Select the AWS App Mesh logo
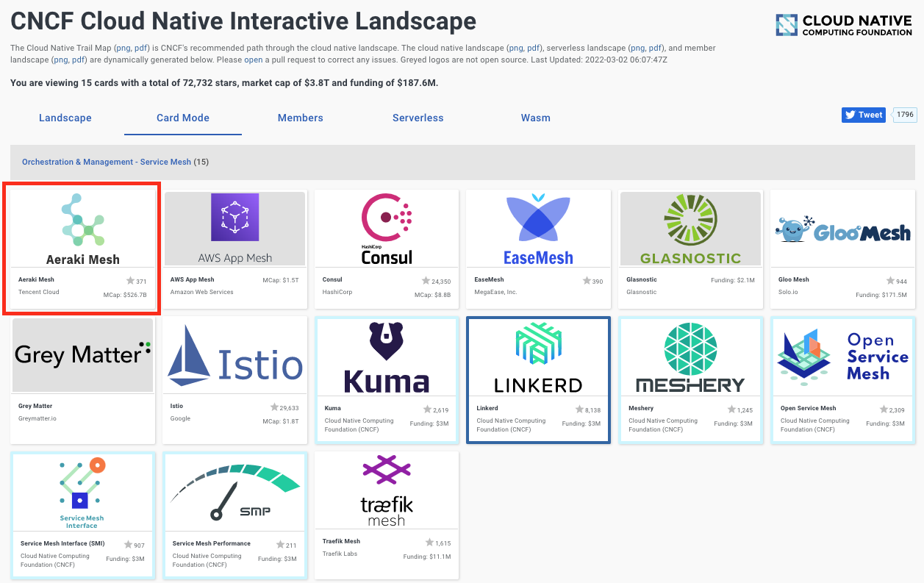The width and height of the screenshot is (924, 583). 234,226
